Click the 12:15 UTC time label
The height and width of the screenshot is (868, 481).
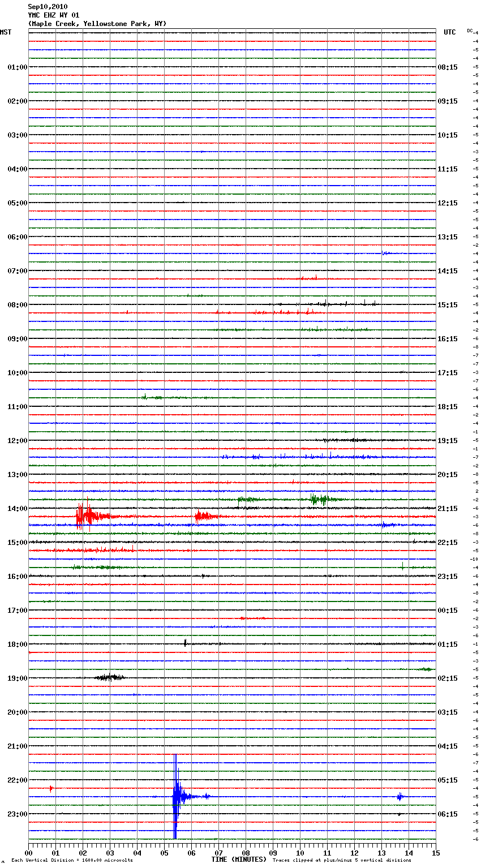point(448,203)
